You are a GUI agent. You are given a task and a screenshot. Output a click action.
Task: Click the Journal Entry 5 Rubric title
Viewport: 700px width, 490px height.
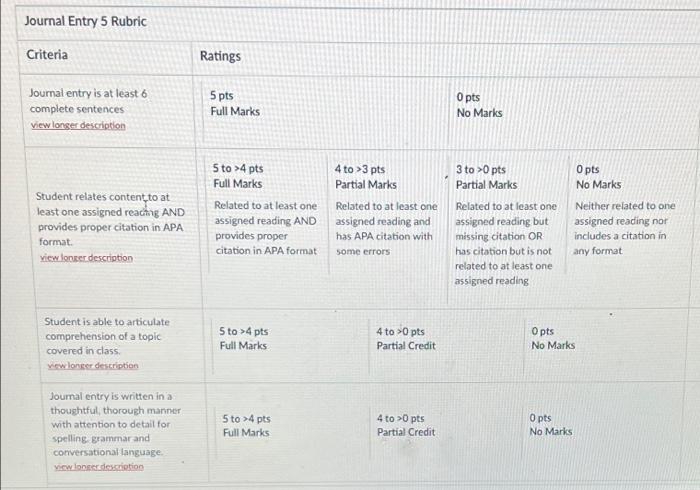[x=85, y=21]
